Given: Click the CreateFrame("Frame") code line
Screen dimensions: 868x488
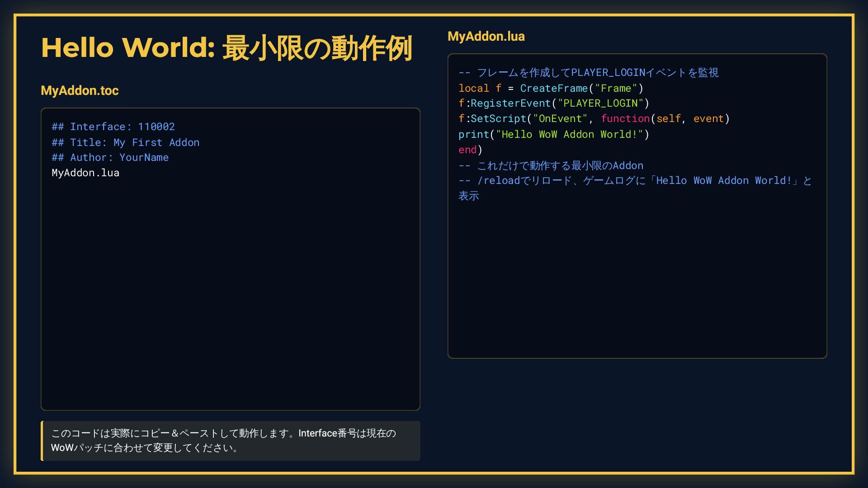Looking at the screenshot, I should pyautogui.click(x=550, y=89).
